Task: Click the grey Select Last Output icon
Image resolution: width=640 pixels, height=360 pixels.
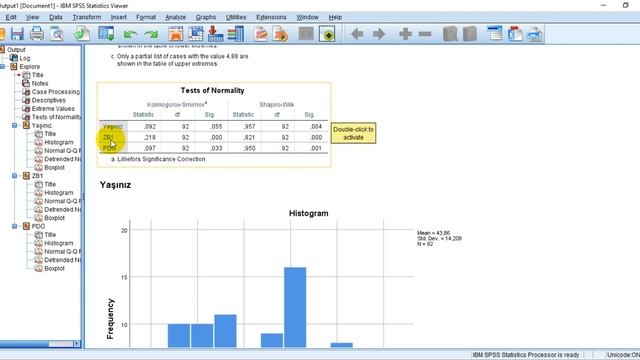Action: pyautogui.click(x=306, y=34)
